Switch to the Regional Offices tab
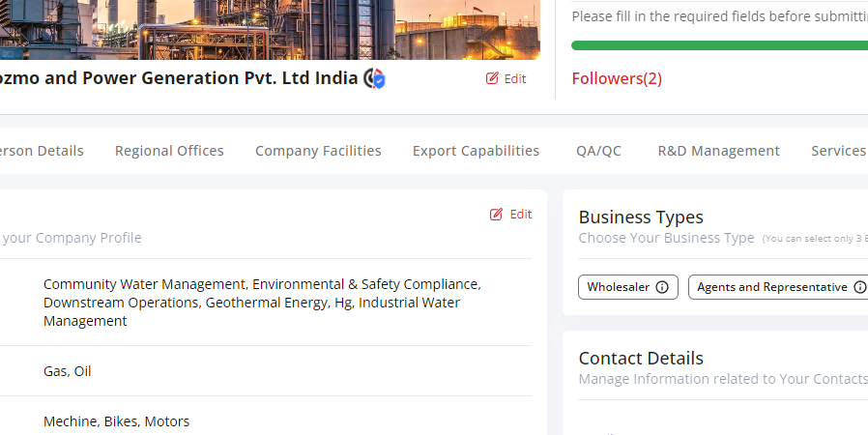Image resolution: width=868 pixels, height=435 pixels. (x=169, y=151)
